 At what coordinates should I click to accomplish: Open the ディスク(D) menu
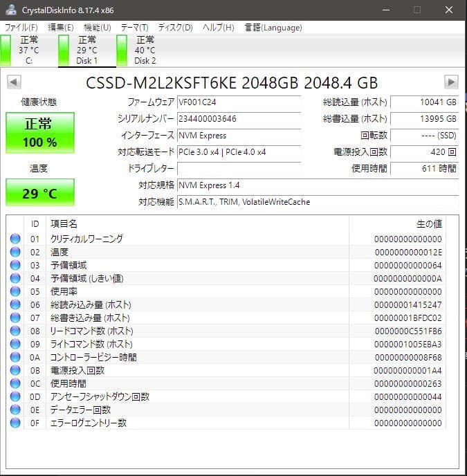tap(176, 28)
